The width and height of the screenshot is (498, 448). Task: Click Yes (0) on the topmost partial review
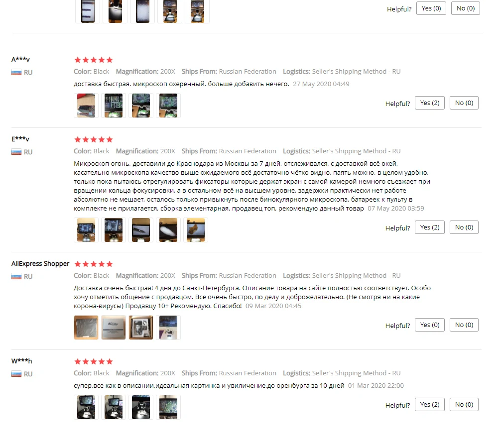pos(431,8)
